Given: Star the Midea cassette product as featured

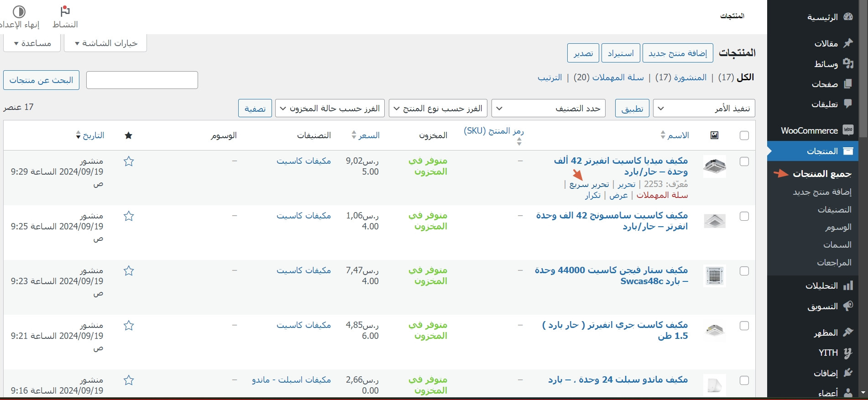Looking at the screenshot, I should [x=129, y=161].
